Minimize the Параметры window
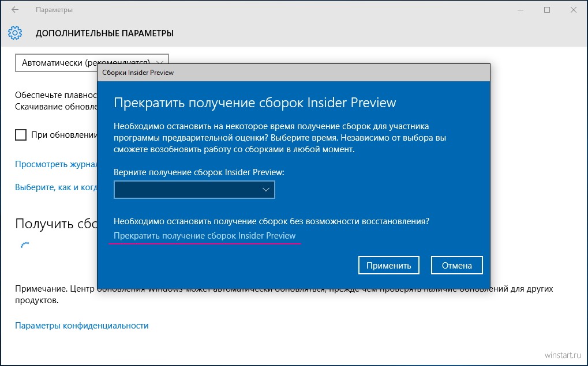This screenshot has width=588, height=366. pyautogui.click(x=520, y=10)
